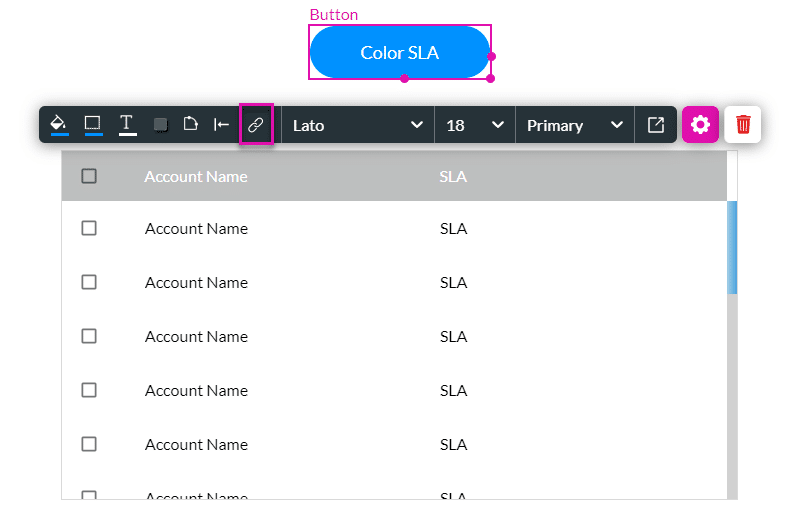The height and width of the screenshot is (522, 789).
Task: Expand the Lato font family dropdown
Action: 357,125
